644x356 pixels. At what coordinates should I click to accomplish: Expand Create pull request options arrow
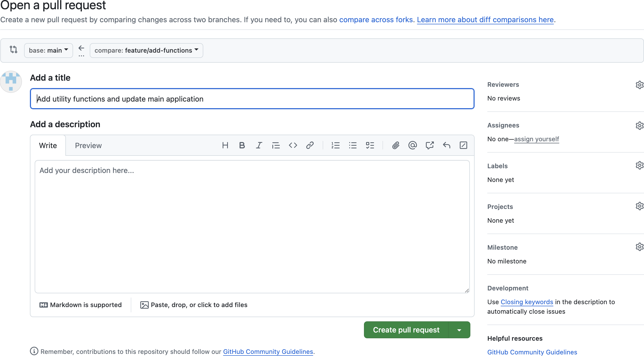pyautogui.click(x=459, y=330)
